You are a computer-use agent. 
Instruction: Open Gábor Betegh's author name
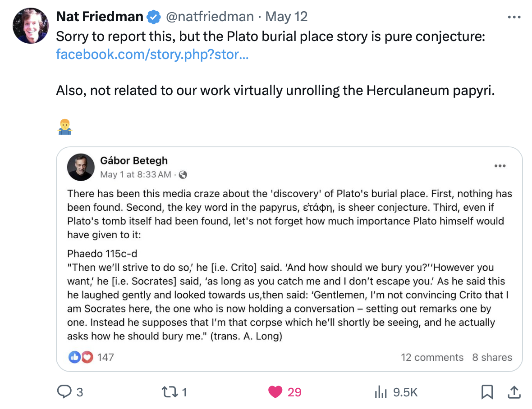[134, 160]
